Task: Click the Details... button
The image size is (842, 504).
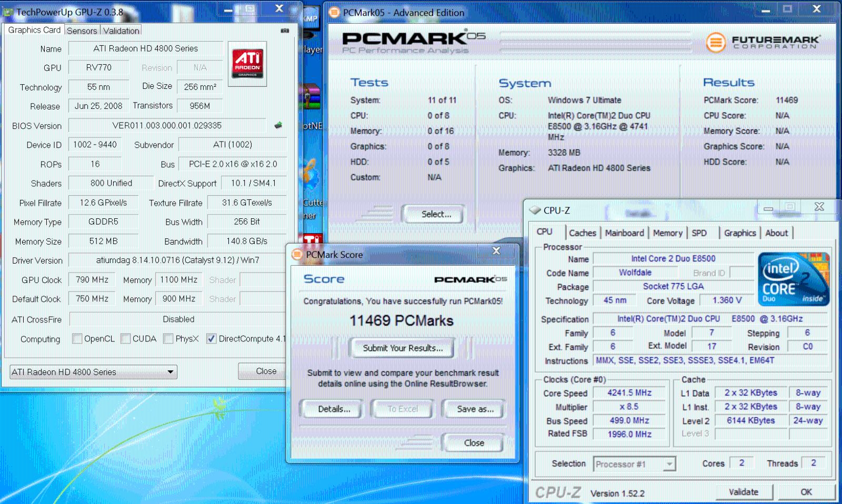Action: point(331,409)
